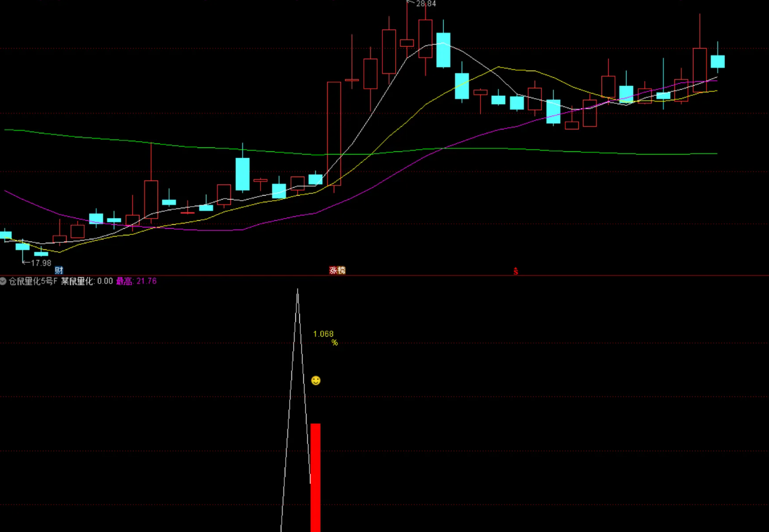Select the first cyan candlestick on far left

click(x=5, y=235)
